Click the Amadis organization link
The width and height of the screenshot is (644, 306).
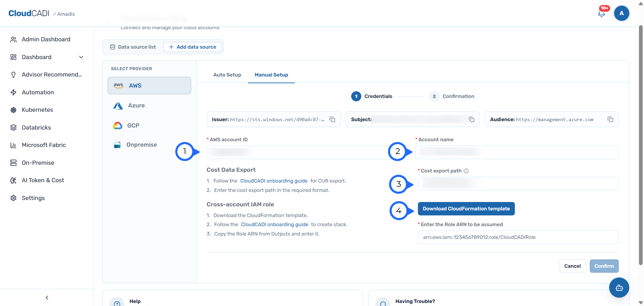[64, 14]
